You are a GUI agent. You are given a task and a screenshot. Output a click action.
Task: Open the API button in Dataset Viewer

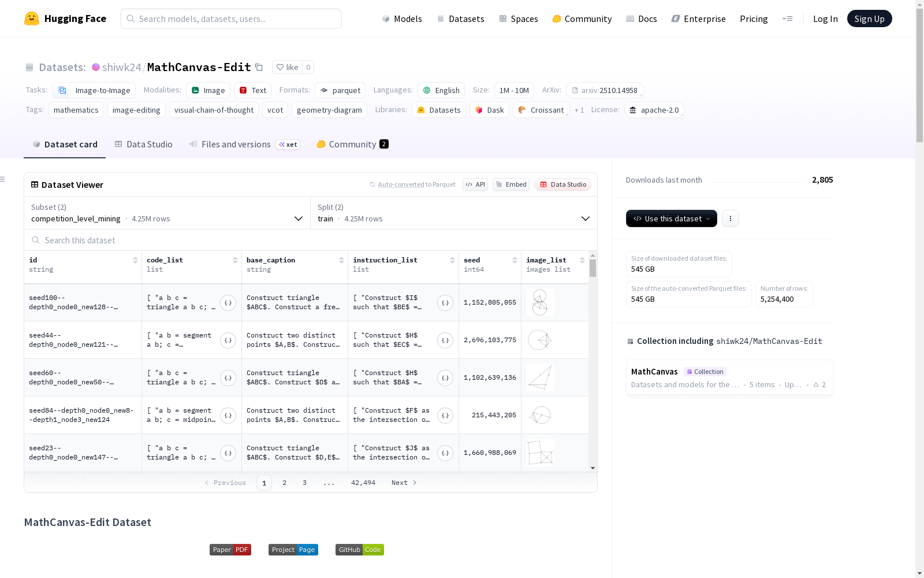[x=475, y=184]
